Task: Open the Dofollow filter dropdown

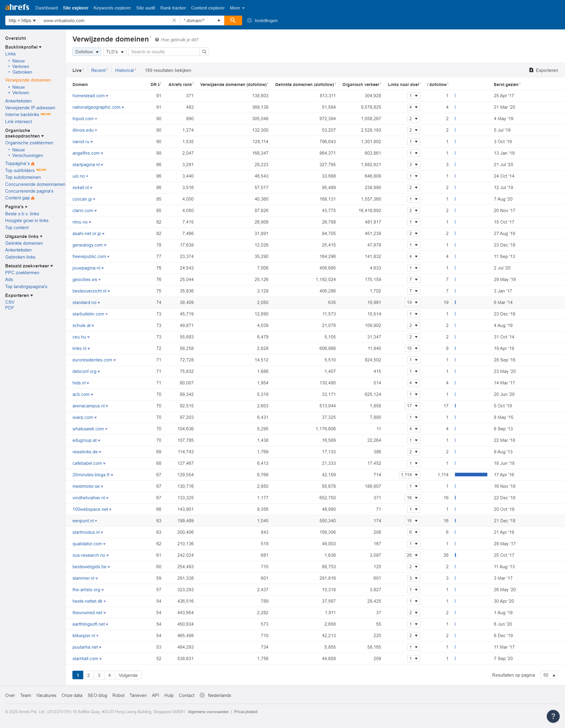Action: [x=87, y=52]
